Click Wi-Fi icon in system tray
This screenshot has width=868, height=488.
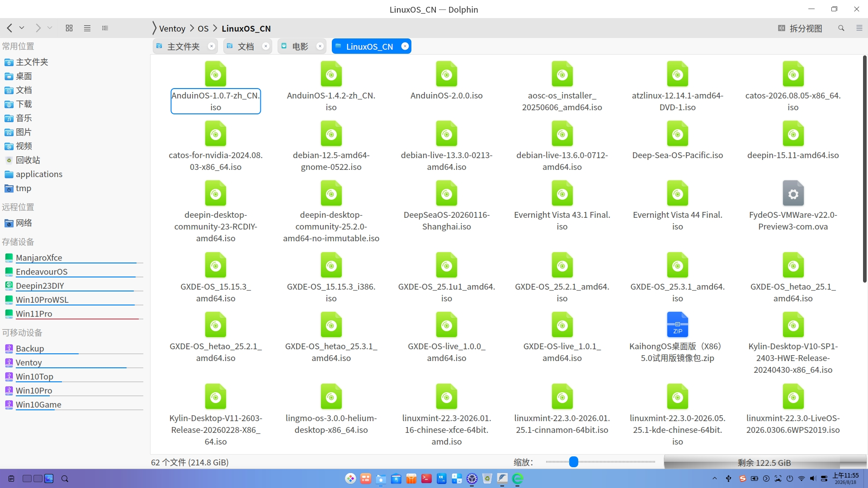pyautogui.click(x=801, y=479)
